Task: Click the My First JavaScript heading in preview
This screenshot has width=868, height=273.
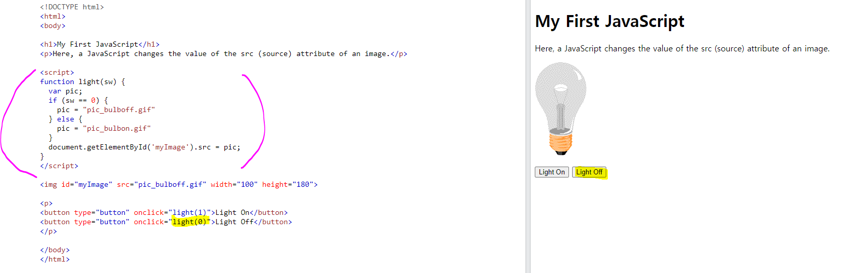Action: click(x=609, y=21)
